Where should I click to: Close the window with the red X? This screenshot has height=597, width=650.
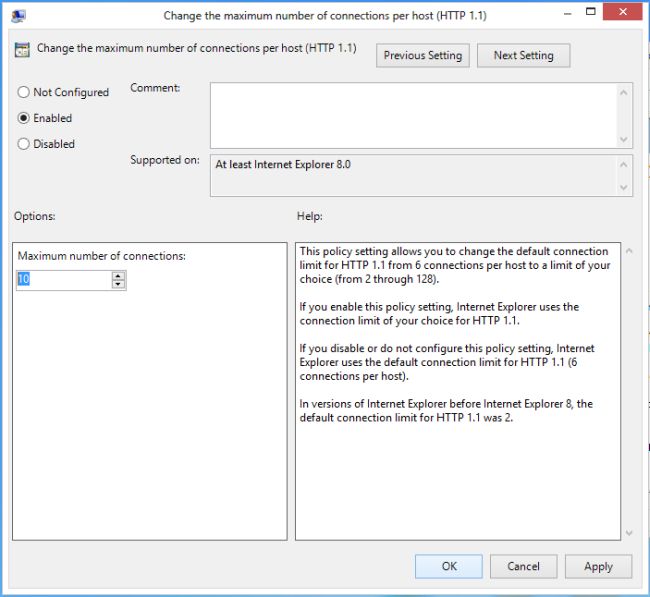(623, 12)
